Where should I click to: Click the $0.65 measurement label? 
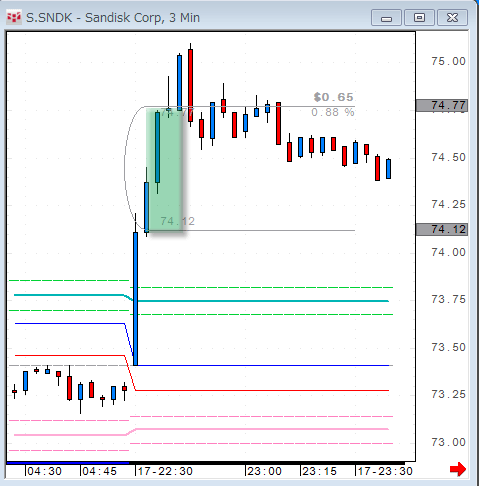click(333, 97)
